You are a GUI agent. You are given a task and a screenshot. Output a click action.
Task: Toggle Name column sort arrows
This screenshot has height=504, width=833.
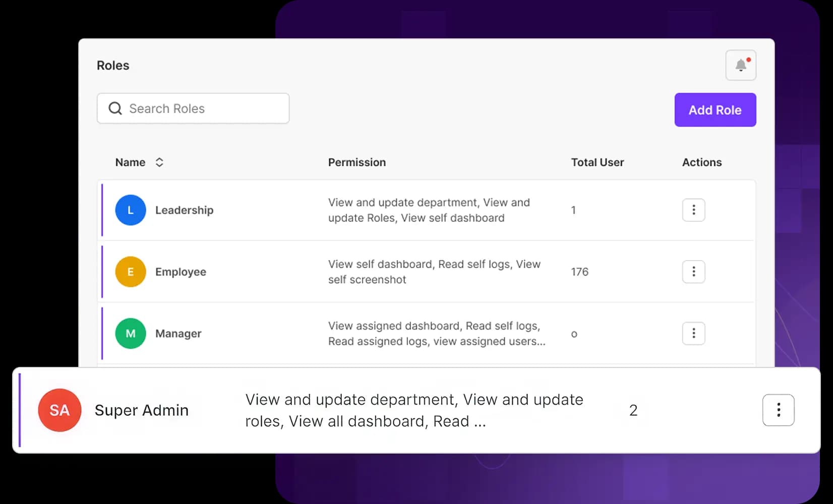point(159,162)
